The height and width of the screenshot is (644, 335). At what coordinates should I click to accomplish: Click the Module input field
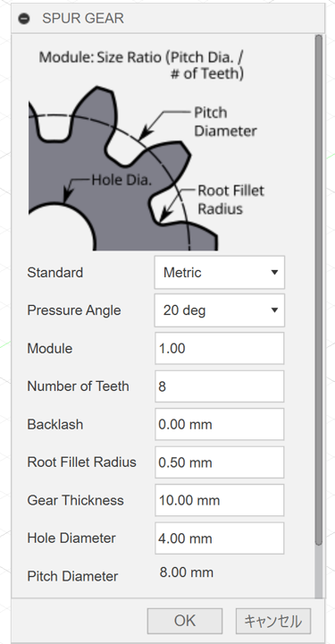click(220, 348)
